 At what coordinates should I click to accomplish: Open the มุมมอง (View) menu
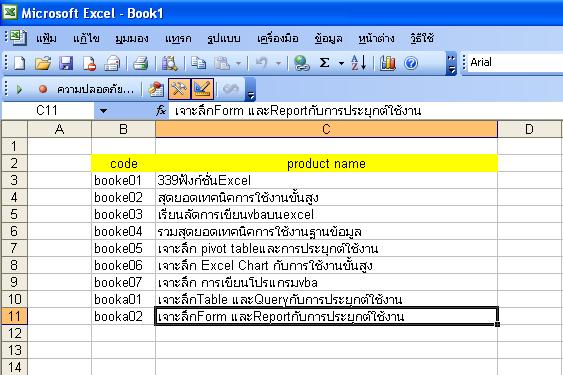pos(132,38)
